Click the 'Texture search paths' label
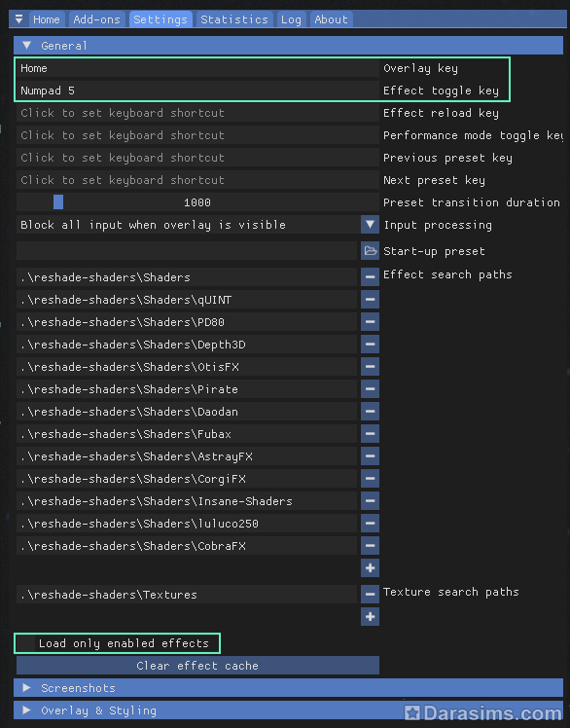 coord(450,592)
